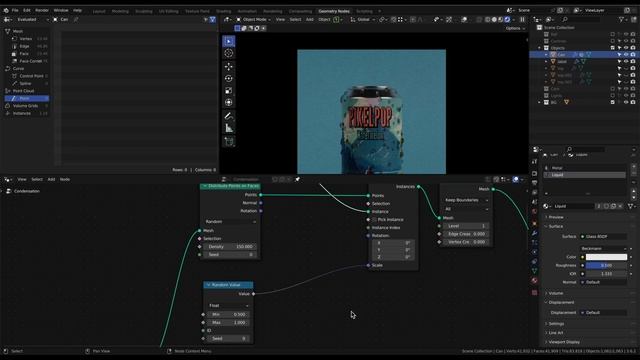This screenshot has height=360, width=640.
Task: Click the Density value field
Action: (x=231, y=247)
